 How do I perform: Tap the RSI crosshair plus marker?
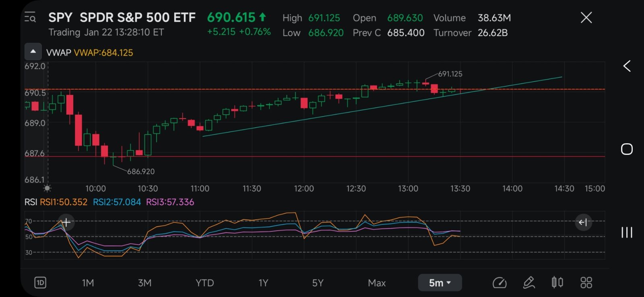pyautogui.click(x=66, y=222)
